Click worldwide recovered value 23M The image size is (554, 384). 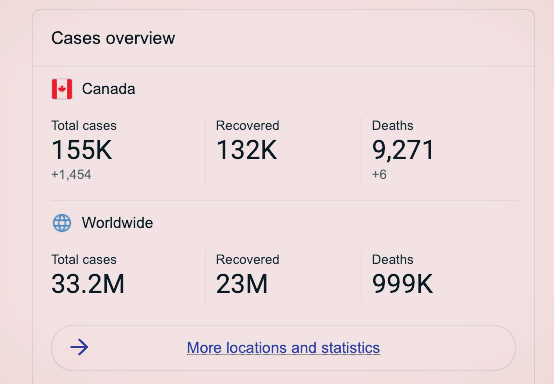coord(242,284)
